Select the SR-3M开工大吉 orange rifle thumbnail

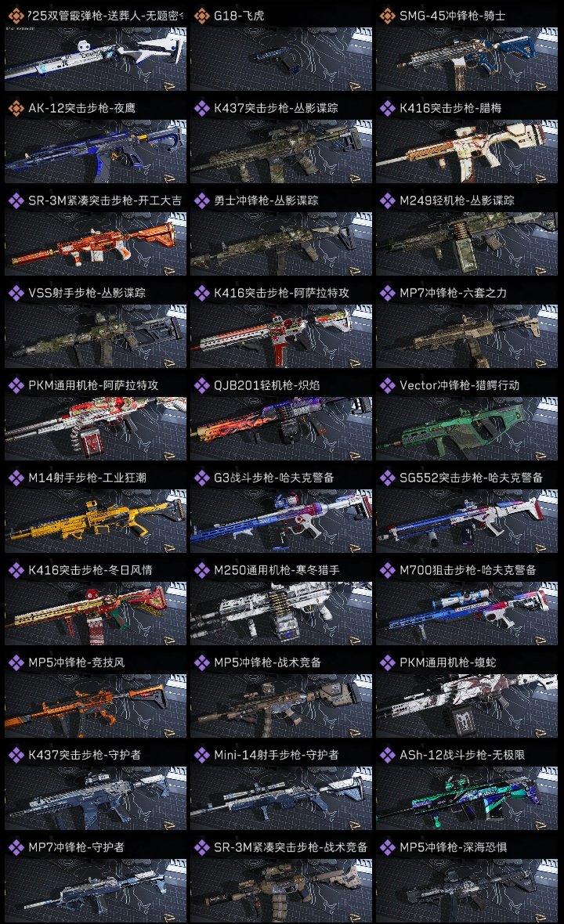[x=96, y=244]
